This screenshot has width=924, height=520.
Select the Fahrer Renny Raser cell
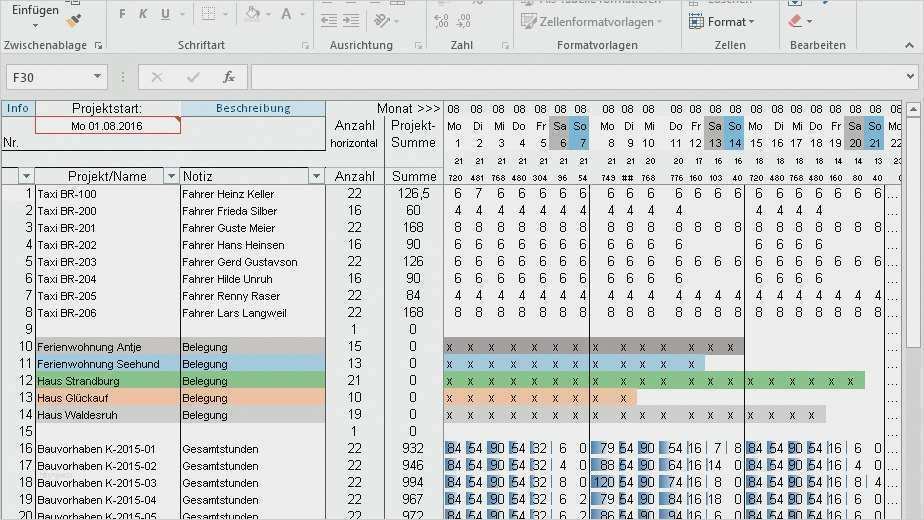click(x=253, y=296)
